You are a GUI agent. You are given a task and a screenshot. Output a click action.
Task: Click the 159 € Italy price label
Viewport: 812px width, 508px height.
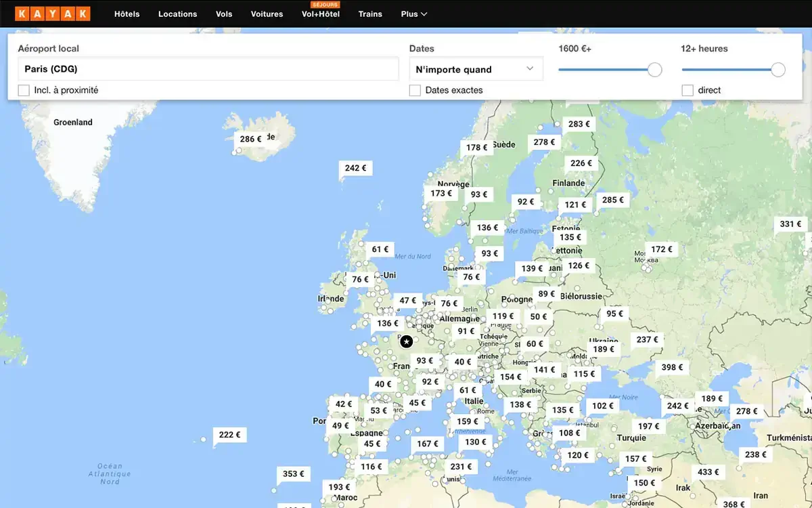[x=468, y=421]
